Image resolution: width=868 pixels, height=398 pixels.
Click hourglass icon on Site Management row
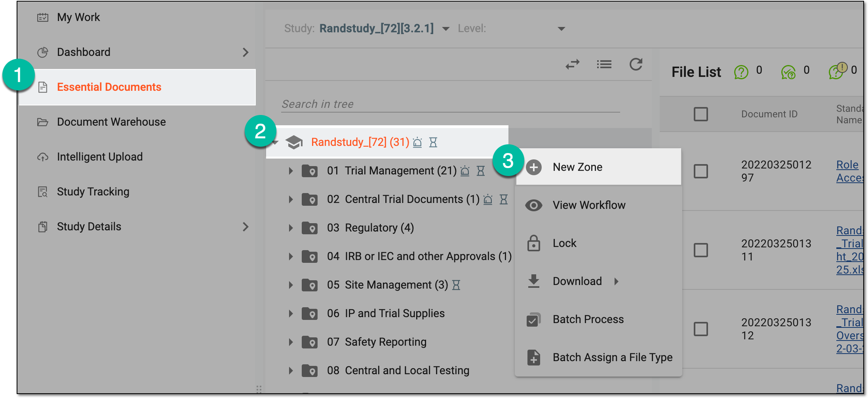point(456,285)
